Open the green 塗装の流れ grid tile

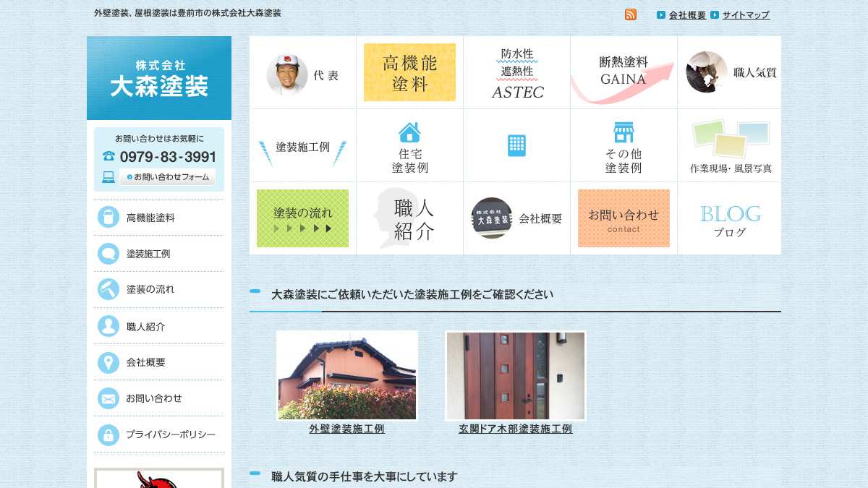[x=302, y=218]
